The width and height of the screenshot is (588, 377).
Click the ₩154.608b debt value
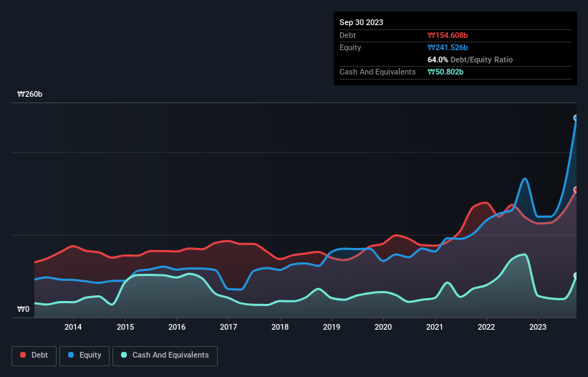(x=448, y=35)
